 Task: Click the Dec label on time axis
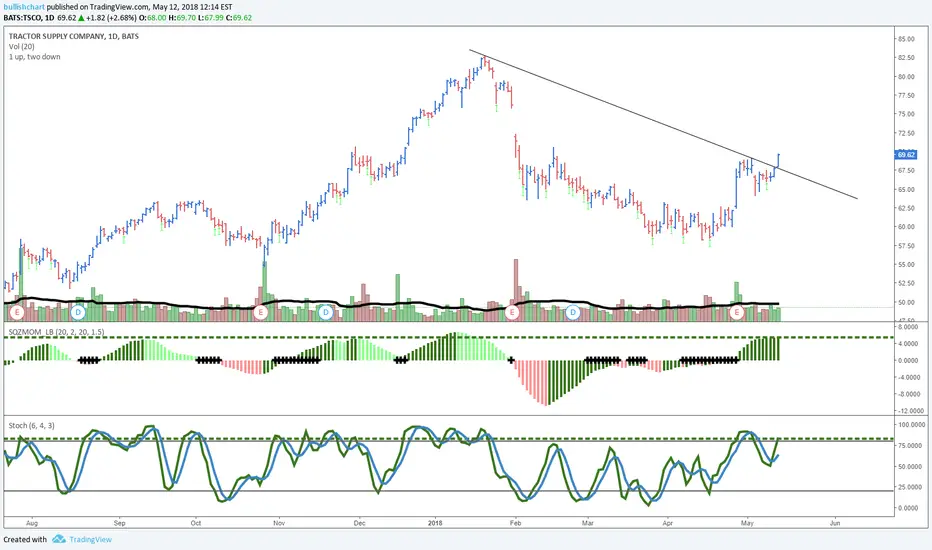coord(359,523)
